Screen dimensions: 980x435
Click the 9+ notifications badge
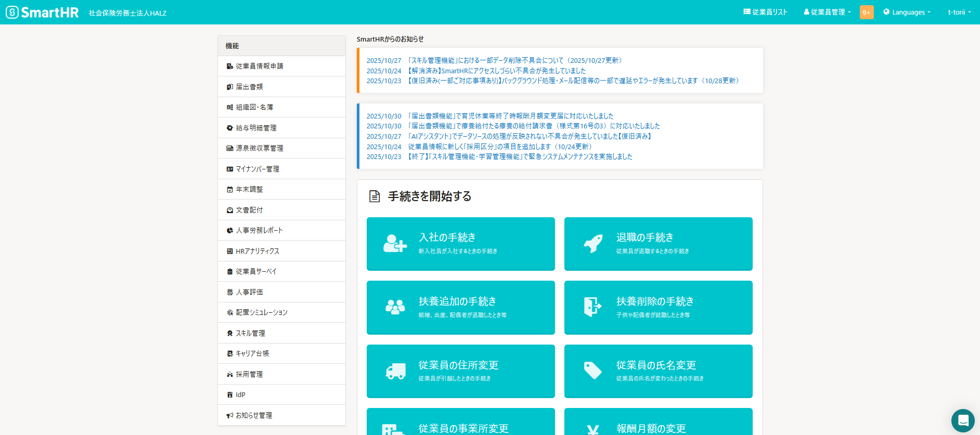pos(867,12)
